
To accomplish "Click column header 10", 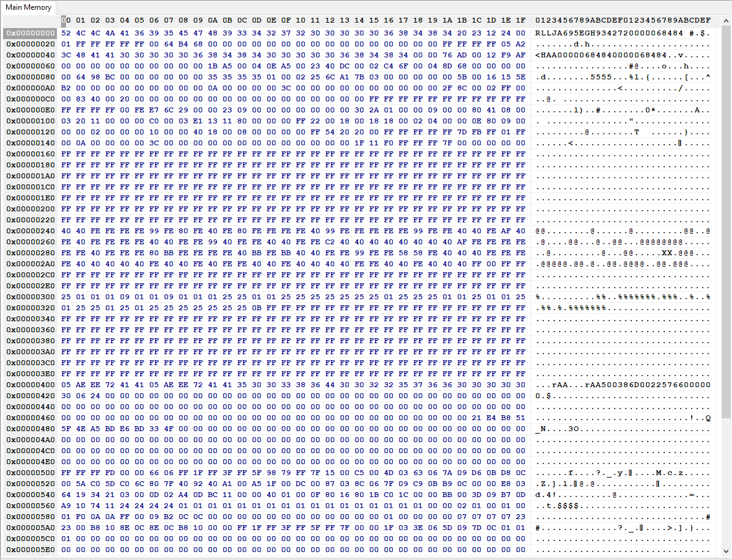I will coord(301,21).
